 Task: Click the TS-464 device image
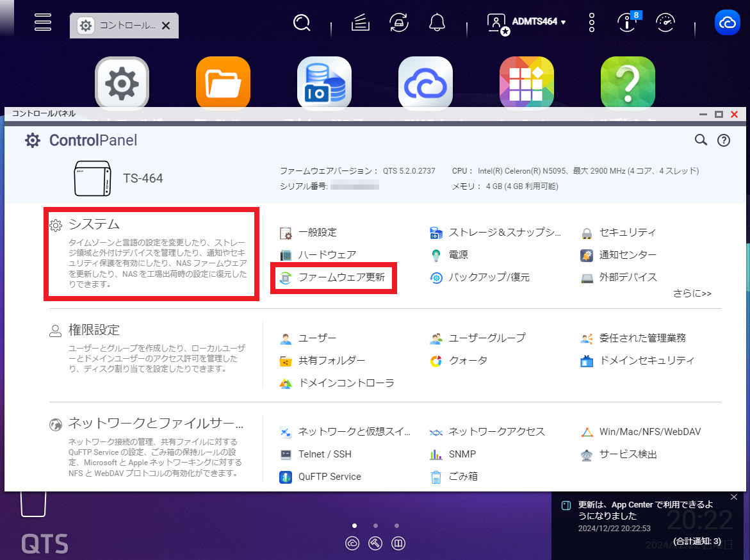[93, 178]
